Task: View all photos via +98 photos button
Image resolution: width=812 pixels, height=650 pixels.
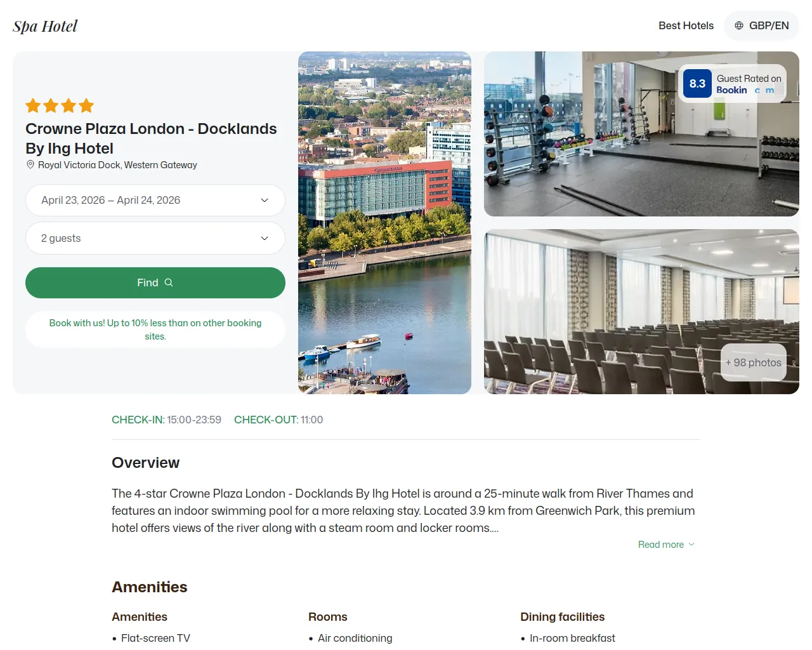Action: click(x=753, y=362)
